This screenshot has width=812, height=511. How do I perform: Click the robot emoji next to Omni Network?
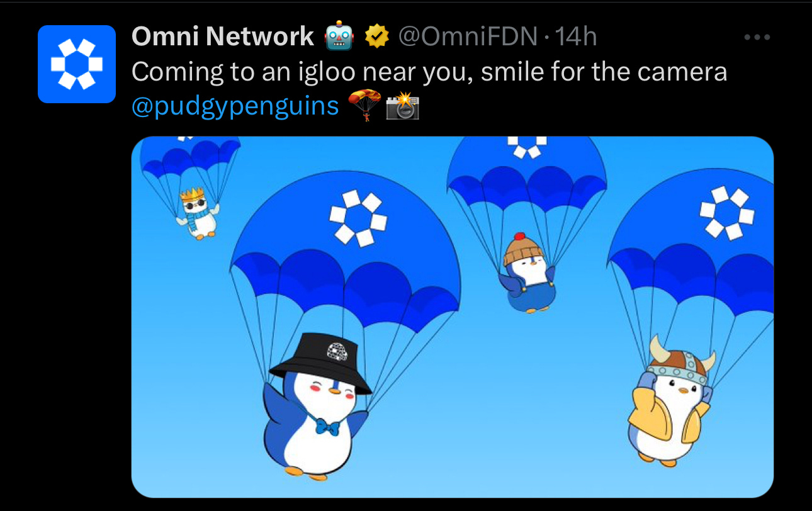pos(339,36)
